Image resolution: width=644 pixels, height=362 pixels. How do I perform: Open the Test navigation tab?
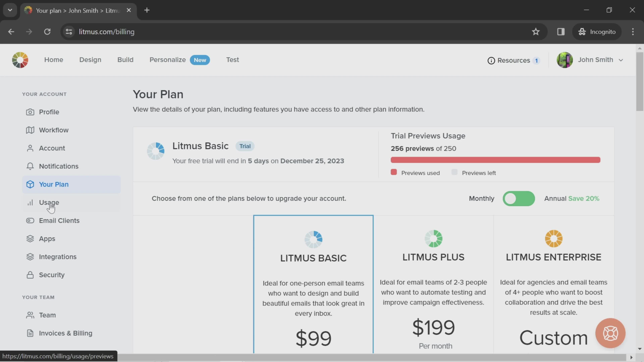(x=232, y=60)
